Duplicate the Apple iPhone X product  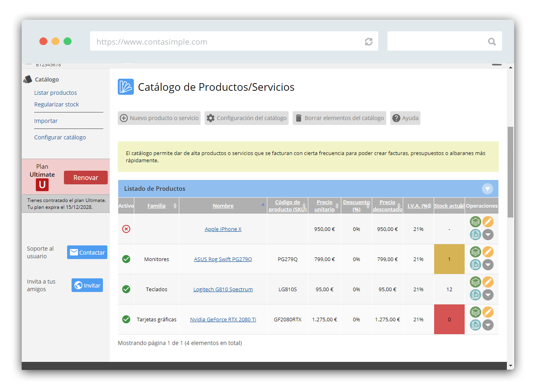coord(476,235)
